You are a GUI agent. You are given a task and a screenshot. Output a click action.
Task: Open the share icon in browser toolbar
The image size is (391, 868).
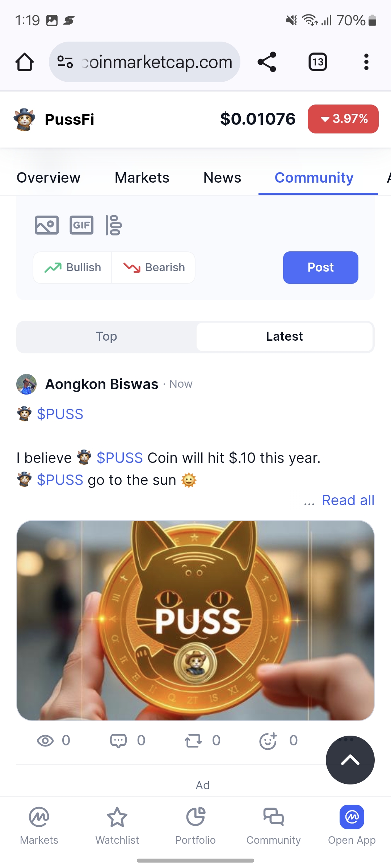[x=267, y=62]
